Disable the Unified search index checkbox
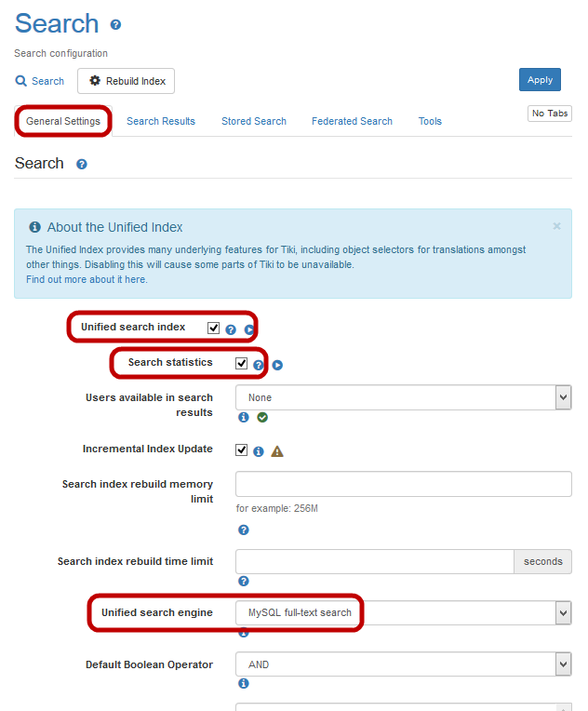 point(214,328)
